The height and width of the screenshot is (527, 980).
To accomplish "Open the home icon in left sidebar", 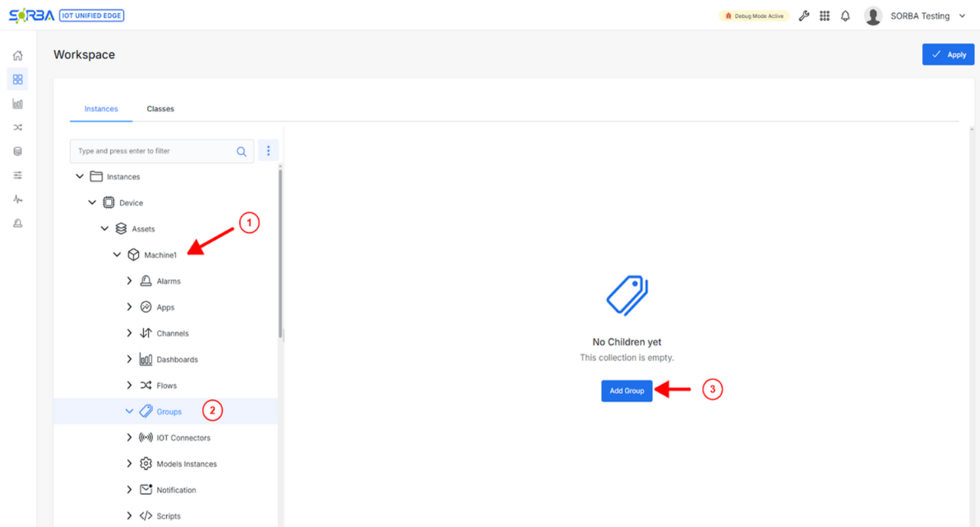I will (18, 56).
